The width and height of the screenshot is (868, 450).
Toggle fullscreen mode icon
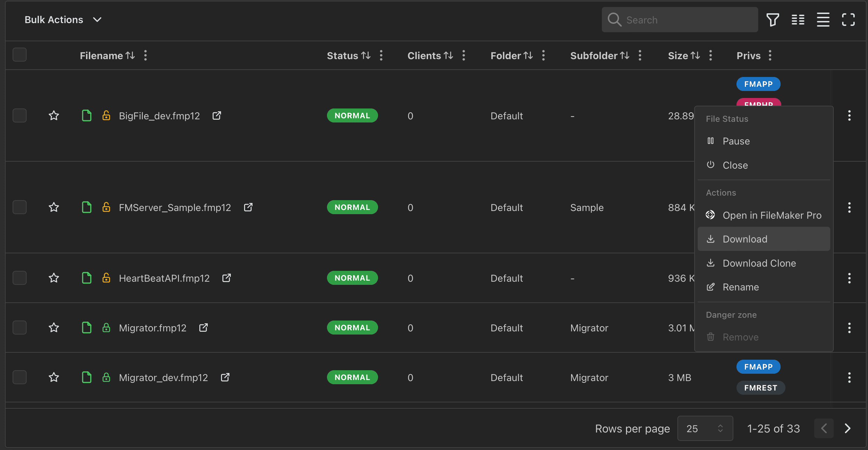(x=848, y=20)
